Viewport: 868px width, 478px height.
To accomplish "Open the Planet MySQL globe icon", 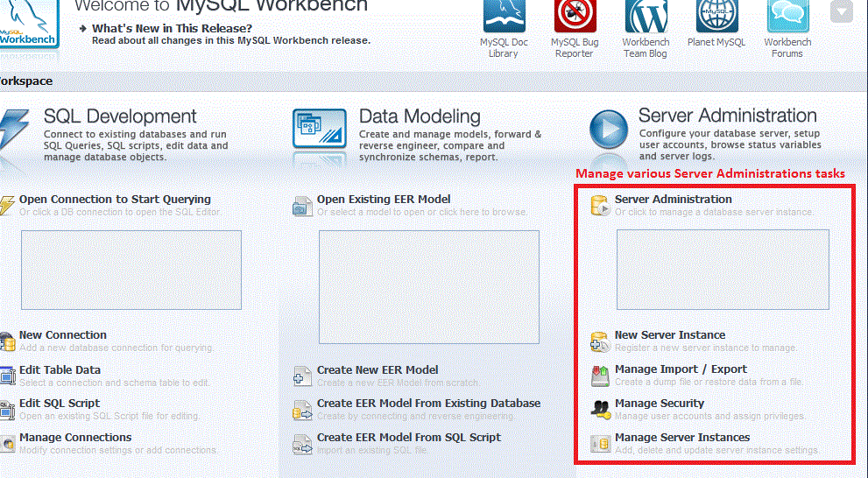I will pos(716,16).
